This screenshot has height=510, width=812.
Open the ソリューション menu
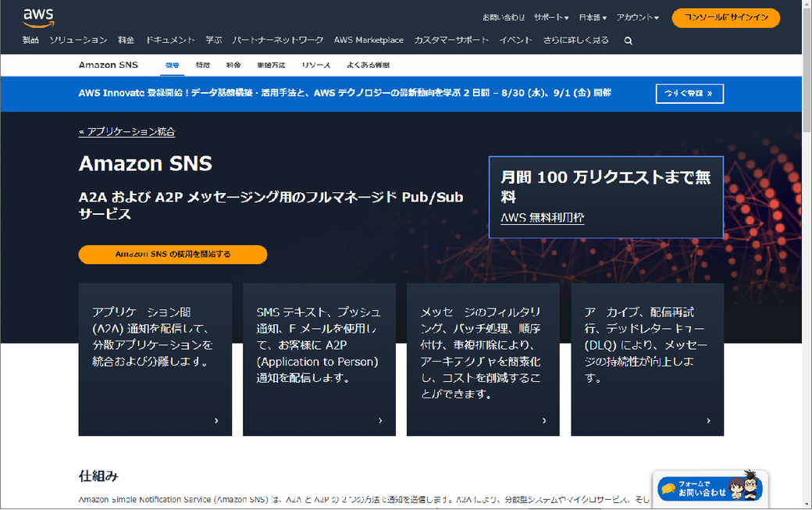coord(78,40)
